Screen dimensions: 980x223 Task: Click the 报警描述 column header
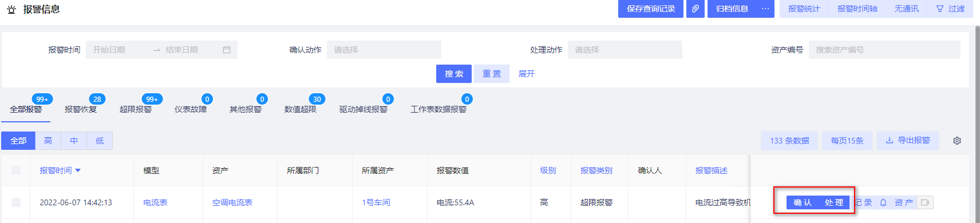point(712,170)
